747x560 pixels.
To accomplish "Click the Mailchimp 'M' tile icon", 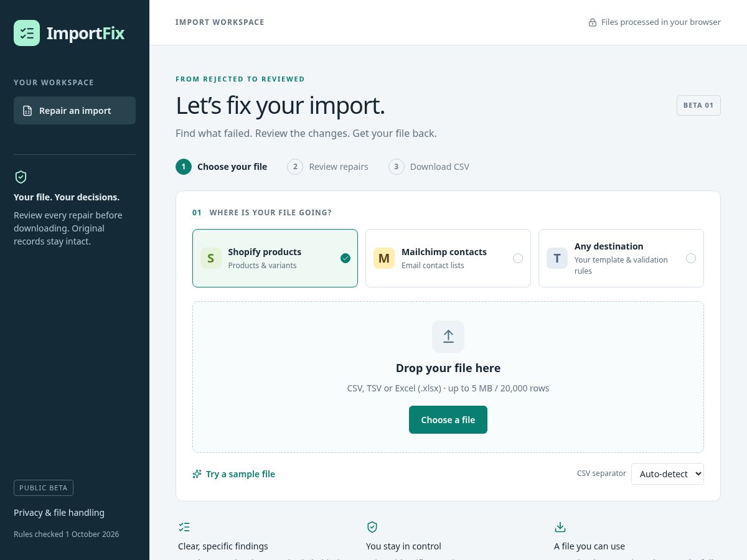I will coord(384,258).
